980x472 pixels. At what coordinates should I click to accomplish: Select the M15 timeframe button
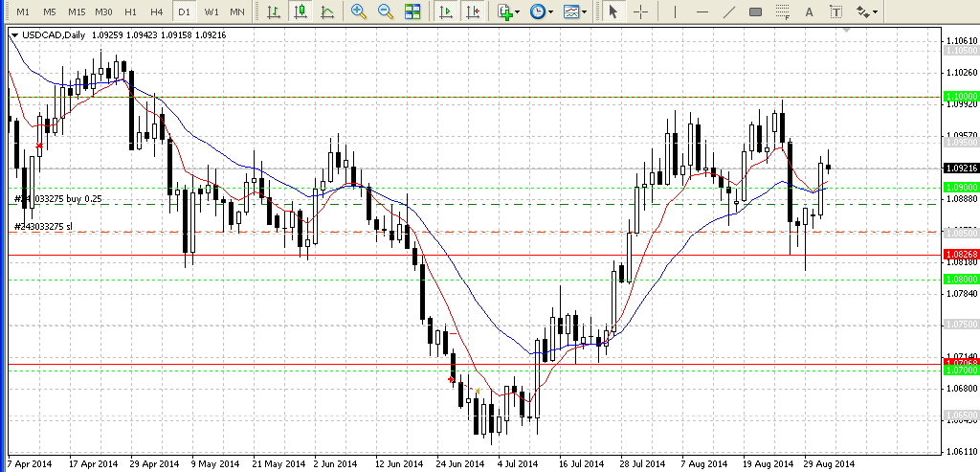[77, 11]
